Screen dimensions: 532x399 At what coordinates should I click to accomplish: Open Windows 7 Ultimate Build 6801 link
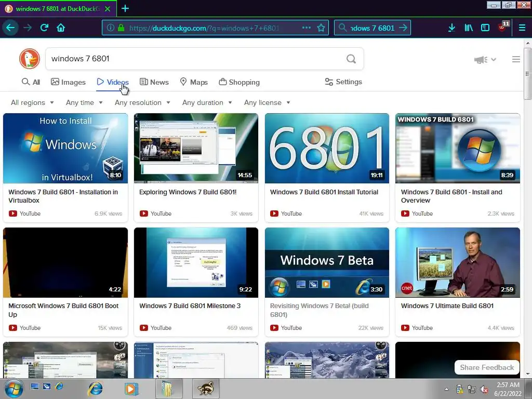(x=447, y=305)
